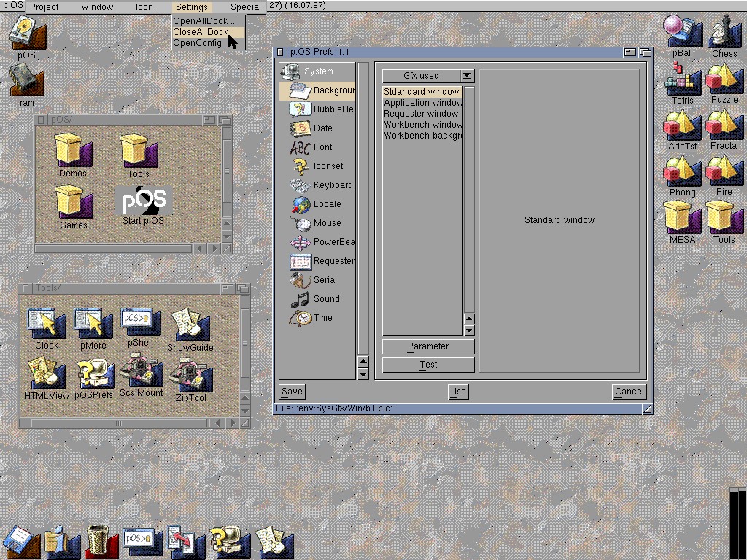Click the trash can in bottom dock

pyautogui.click(x=102, y=541)
